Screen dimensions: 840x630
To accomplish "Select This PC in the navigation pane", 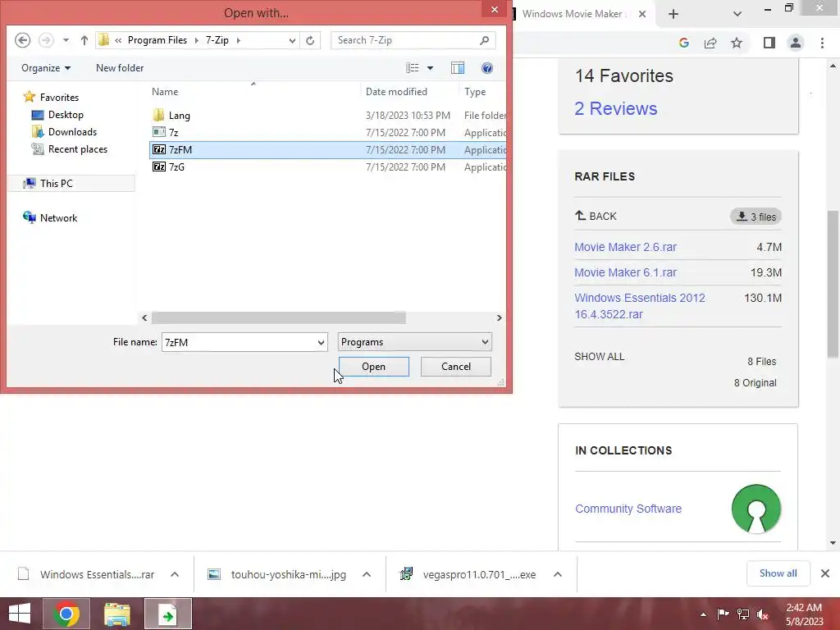I will point(56,183).
